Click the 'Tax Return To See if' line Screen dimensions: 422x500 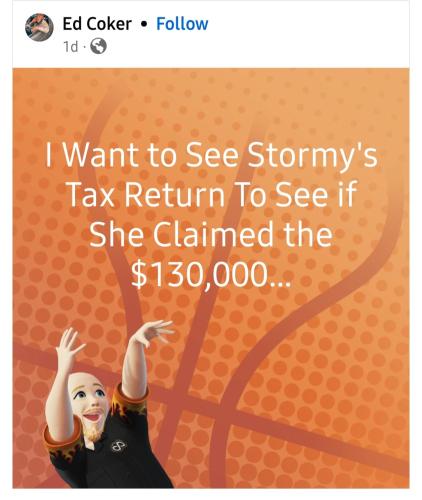211,194
